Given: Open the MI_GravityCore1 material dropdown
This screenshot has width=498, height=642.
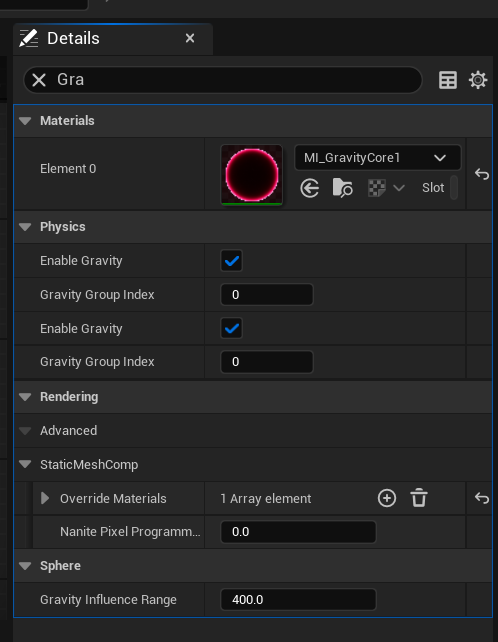Looking at the screenshot, I should pyautogui.click(x=377, y=158).
